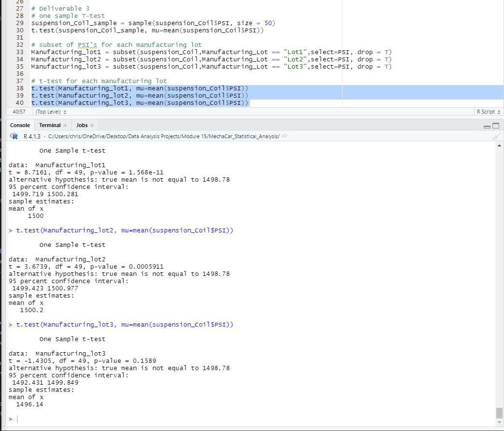Click the '# one sample T-test' comment
This screenshot has width=504, height=431.
coord(68,16)
